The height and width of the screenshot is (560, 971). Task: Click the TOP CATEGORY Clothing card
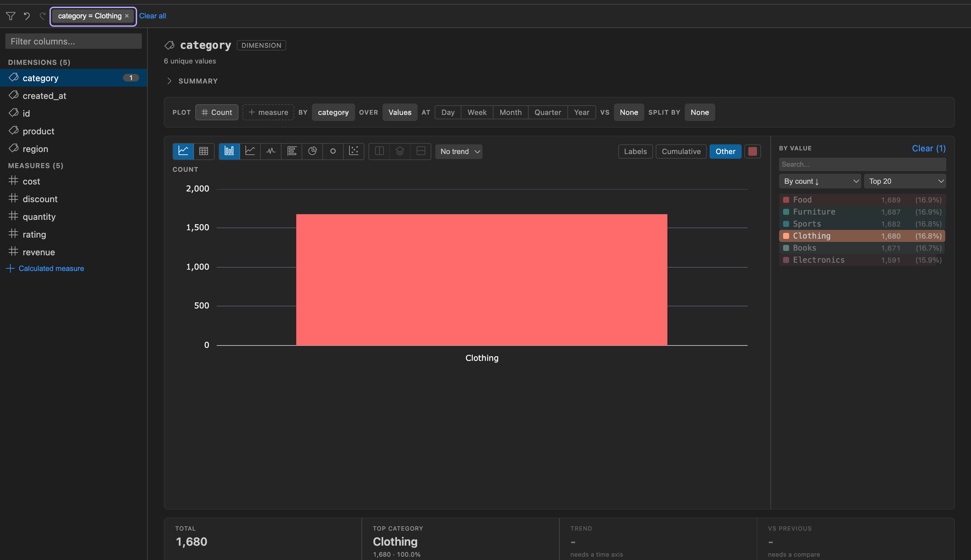pos(460,539)
